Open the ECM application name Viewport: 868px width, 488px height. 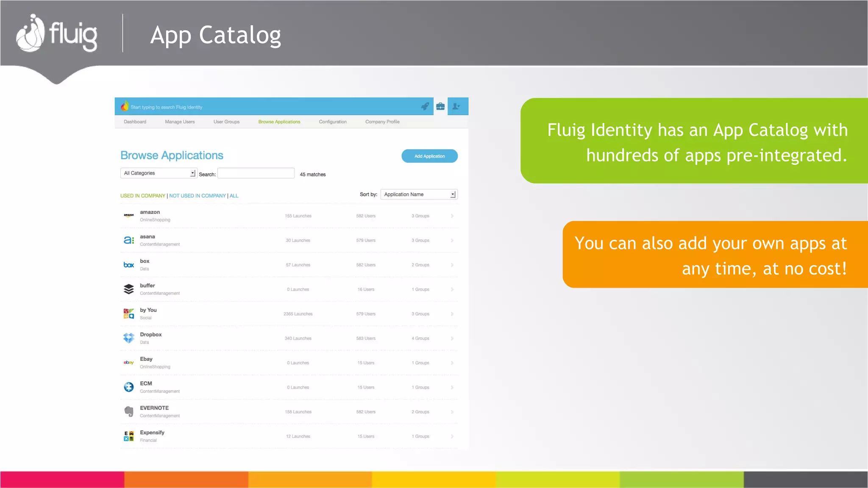tap(146, 383)
